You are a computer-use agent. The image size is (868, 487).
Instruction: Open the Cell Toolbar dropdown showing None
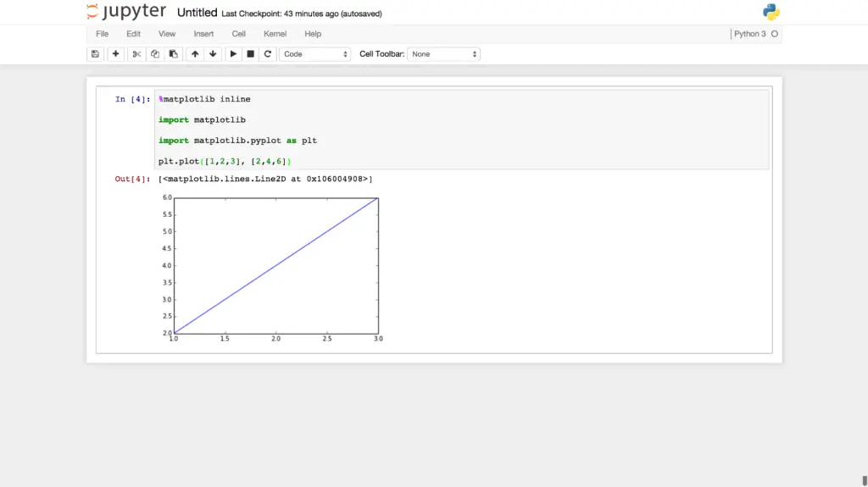click(x=443, y=54)
